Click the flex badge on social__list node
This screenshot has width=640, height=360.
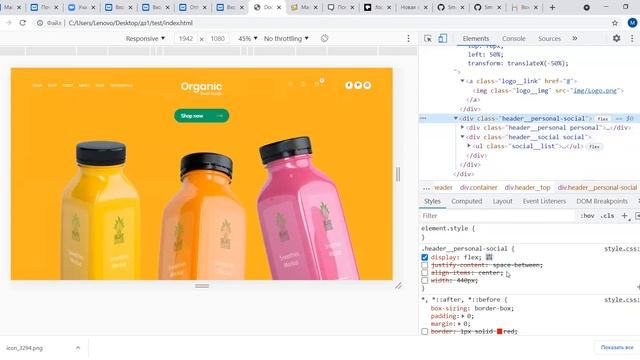click(594, 147)
